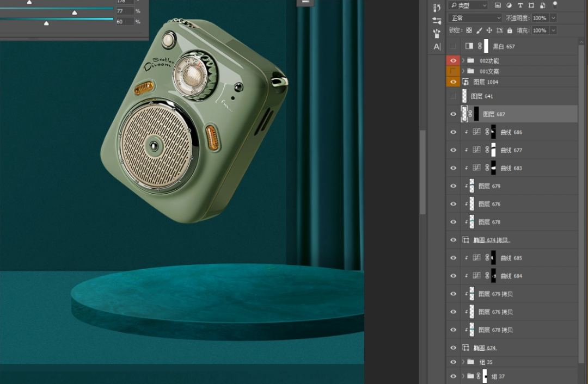Click the 椭圆 674 shape layer icon
Viewport: 588px width, 384px height.
pyautogui.click(x=465, y=348)
